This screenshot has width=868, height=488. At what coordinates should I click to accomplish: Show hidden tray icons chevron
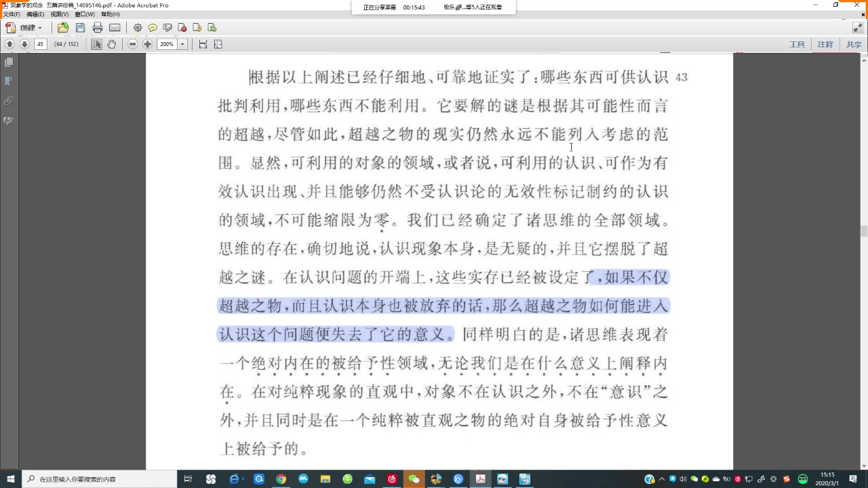pyautogui.click(x=663, y=479)
